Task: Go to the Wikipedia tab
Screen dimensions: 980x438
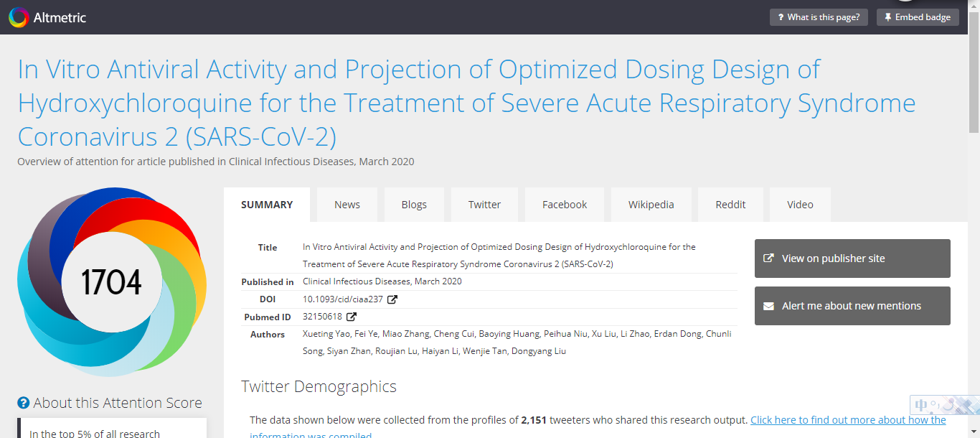Action: (x=651, y=205)
